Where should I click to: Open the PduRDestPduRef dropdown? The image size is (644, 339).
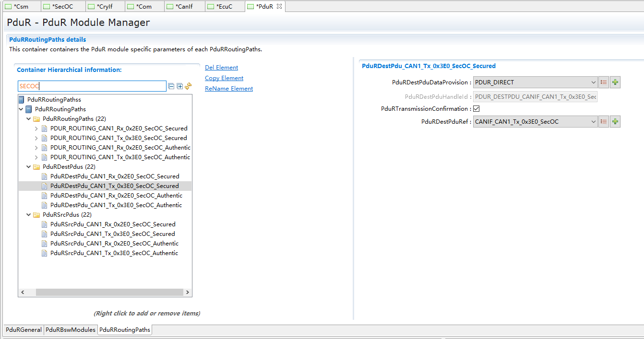[594, 122]
